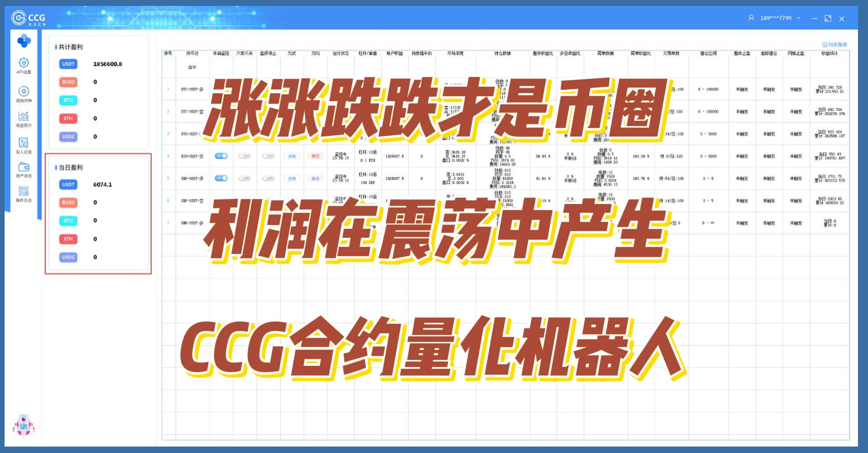Click the USDT badge under 当日盈利
This screenshot has height=453, width=868.
coord(68,184)
